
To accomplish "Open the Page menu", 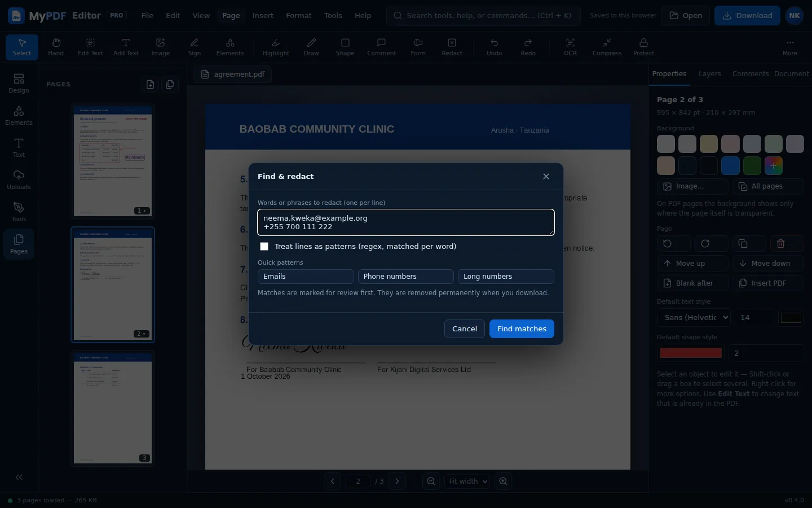I will pyautogui.click(x=231, y=16).
